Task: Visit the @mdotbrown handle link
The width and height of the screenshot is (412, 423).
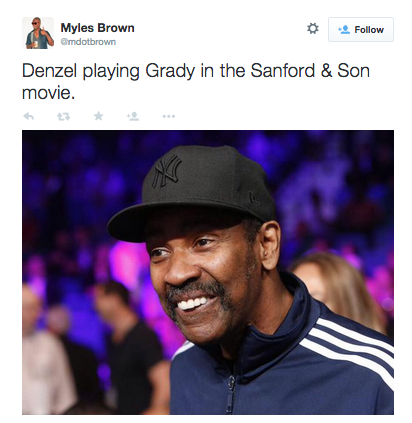Action: pos(88,42)
